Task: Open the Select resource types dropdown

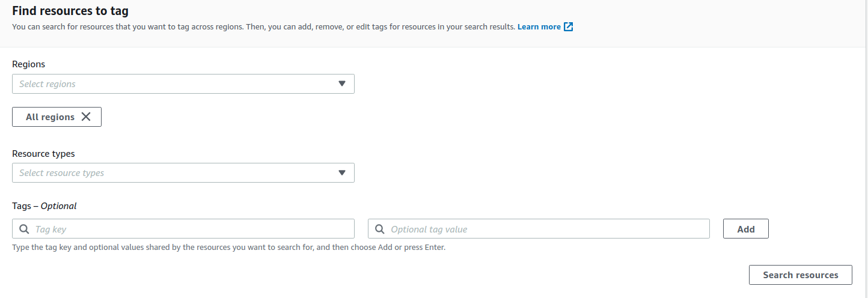Action: 183,173
